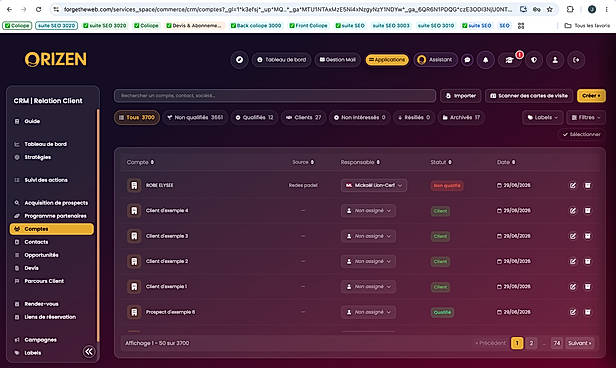Archive the Prospect d'exemple 8 row
This screenshot has width=616, height=368.
point(588,312)
